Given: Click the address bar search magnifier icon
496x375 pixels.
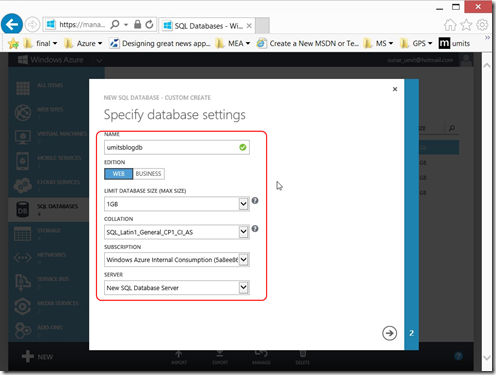Looking at the screenshot, I should (115, 24).
